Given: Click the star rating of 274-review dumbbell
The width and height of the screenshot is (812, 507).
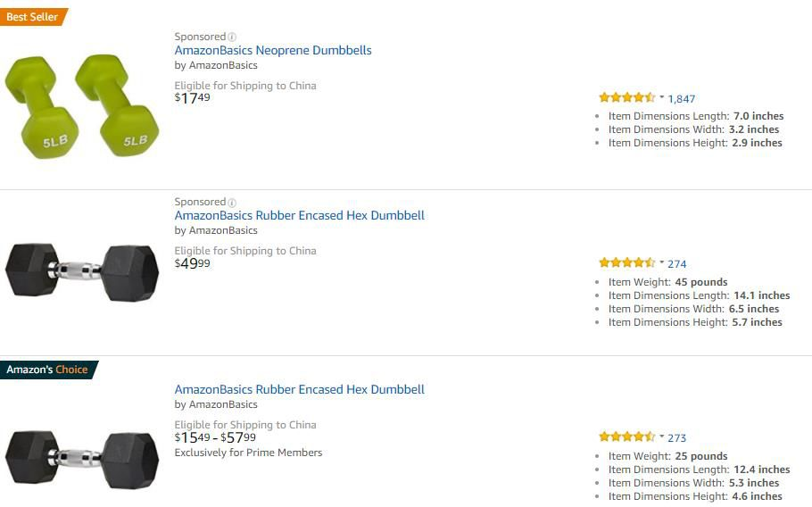Looking at the screenshot, I should [x=627, y=262].
